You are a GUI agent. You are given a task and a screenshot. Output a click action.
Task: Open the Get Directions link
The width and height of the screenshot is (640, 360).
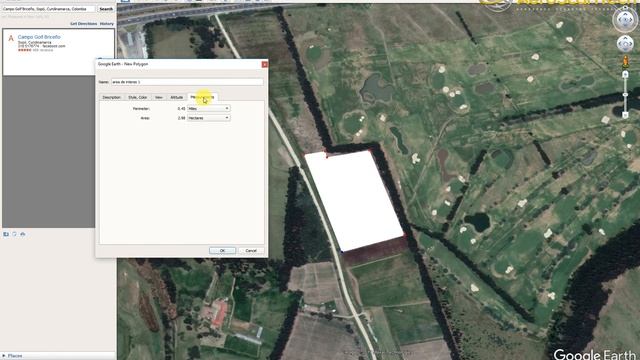pos(83,24)
